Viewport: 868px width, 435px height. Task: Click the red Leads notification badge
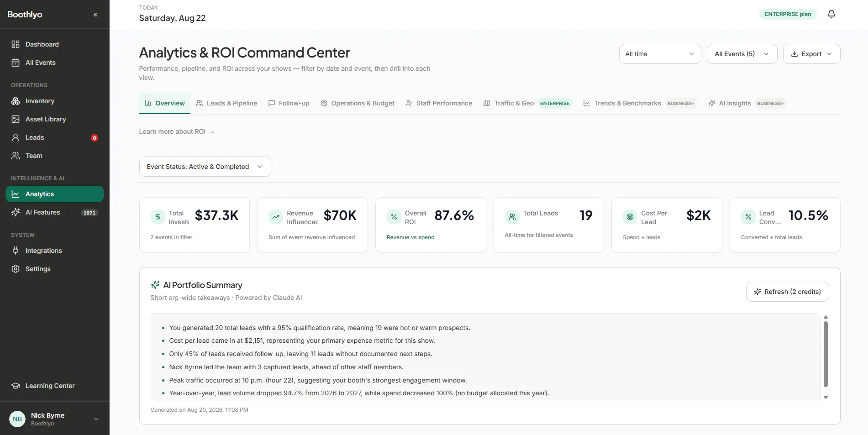click(95, 138)
